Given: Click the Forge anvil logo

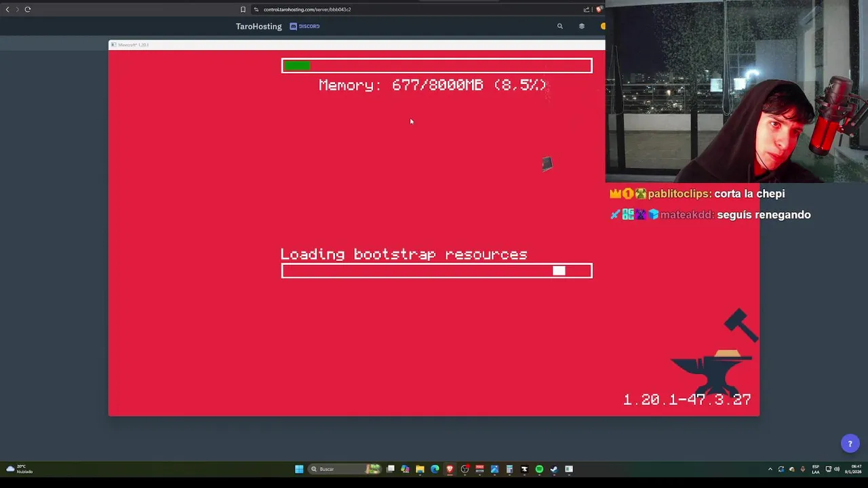Looking at the screenshot, I should 713,352.
